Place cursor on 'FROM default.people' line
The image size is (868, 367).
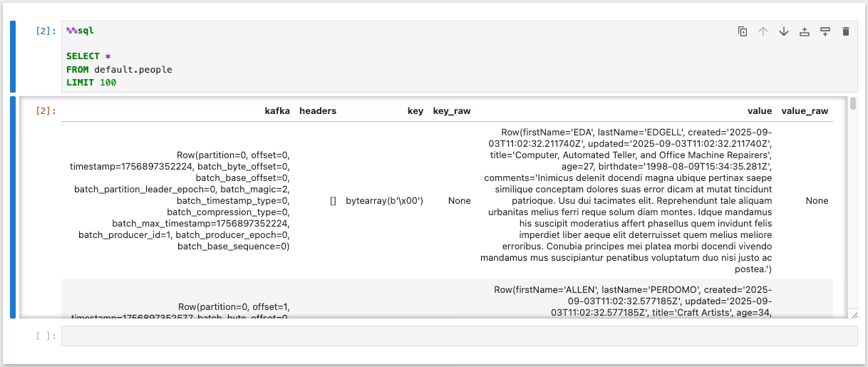[120, 70]
